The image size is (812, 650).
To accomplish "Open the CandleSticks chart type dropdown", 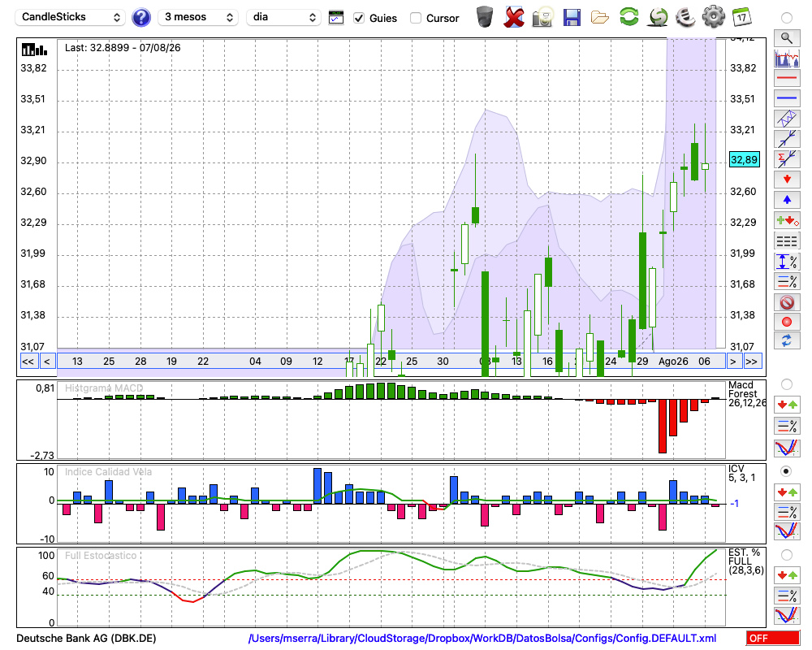I will tap(71, 17).
